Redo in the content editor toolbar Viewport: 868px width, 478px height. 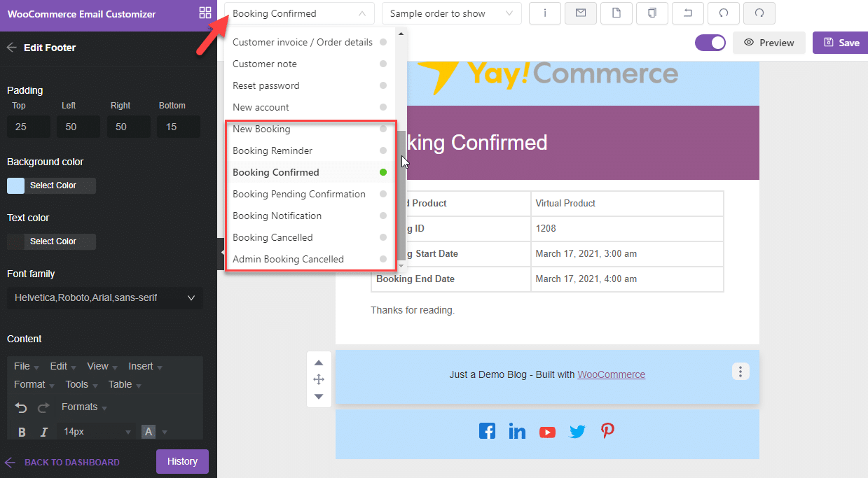tap(43, 407)
